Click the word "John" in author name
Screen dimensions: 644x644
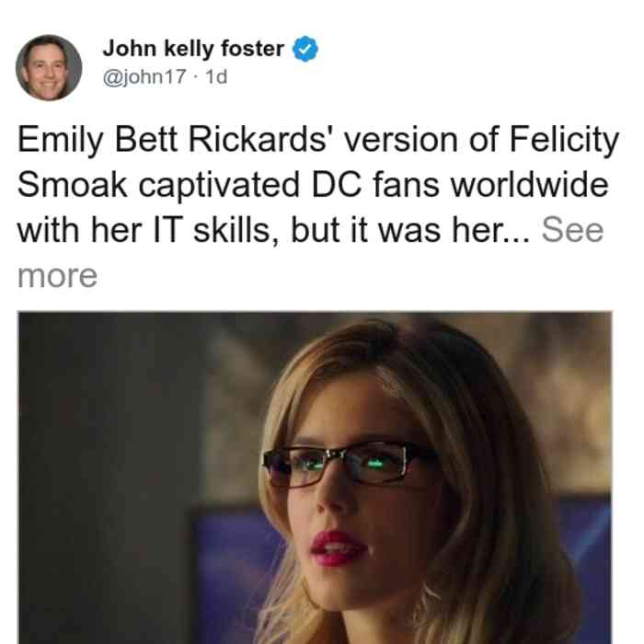click(x=129, y=49)
